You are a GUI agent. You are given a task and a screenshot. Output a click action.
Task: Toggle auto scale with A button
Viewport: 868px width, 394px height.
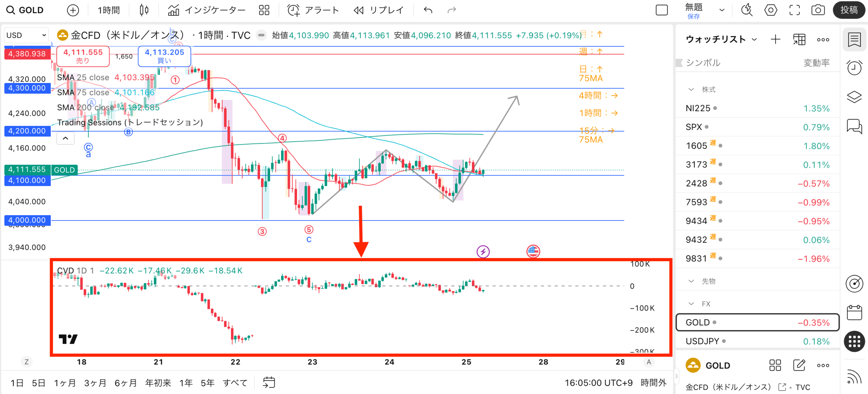click(649, 362)
